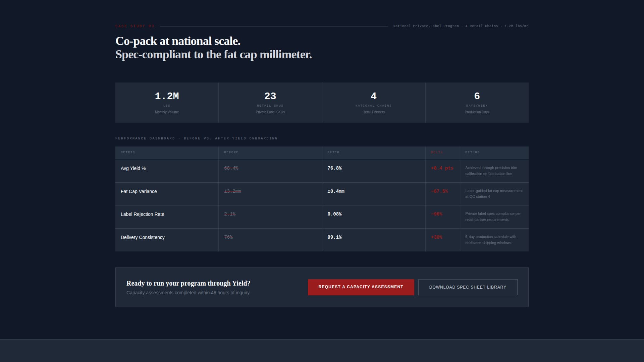This screenshot has height=362, width=644.
Task: Select the CASE STUDY 03 label
Action: coord(135,26)
